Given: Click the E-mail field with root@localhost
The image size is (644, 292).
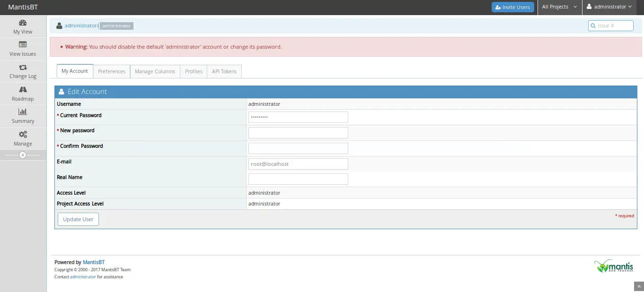Looking at the screenshot, I should [x=298, y=164].
